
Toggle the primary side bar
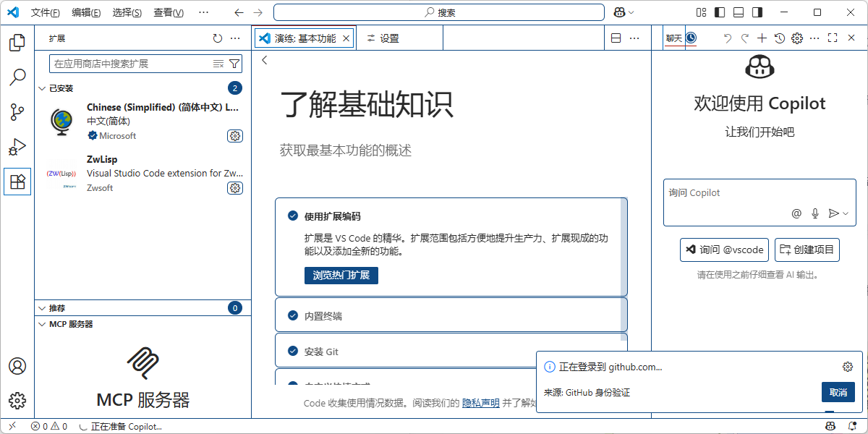click(720, 12)
